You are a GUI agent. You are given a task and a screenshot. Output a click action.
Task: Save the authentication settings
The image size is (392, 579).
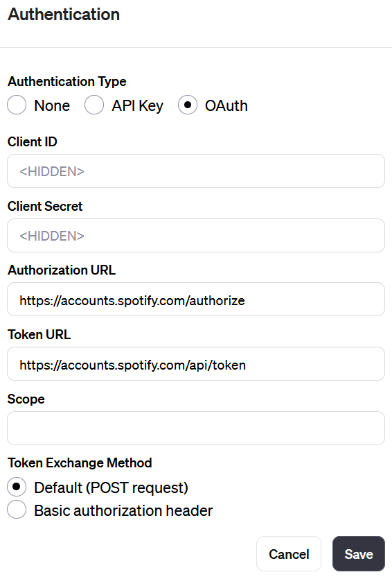point(359,554)
